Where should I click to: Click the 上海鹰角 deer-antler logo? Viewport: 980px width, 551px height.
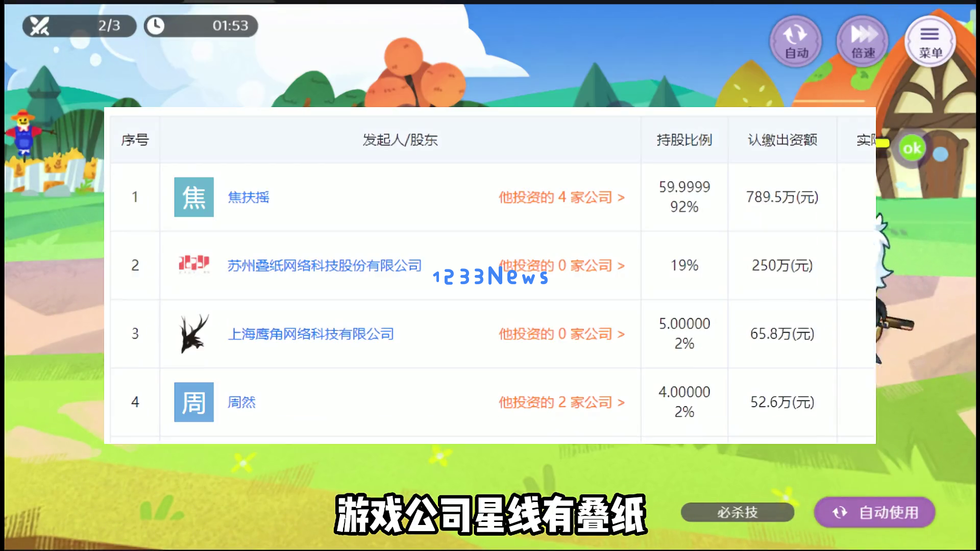[x=194, y=334]
